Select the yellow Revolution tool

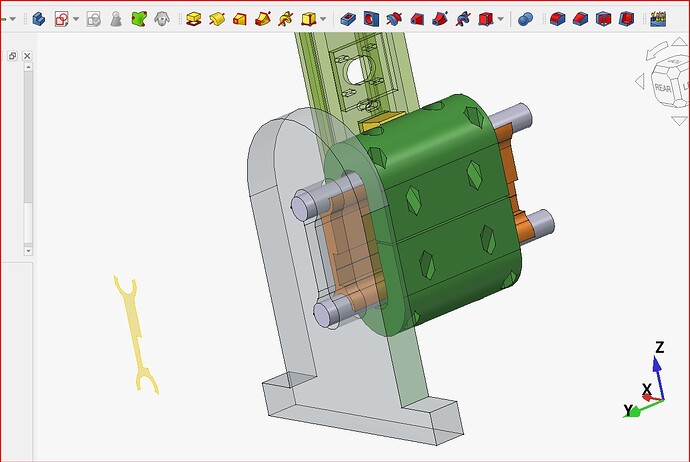coord(217,19)
